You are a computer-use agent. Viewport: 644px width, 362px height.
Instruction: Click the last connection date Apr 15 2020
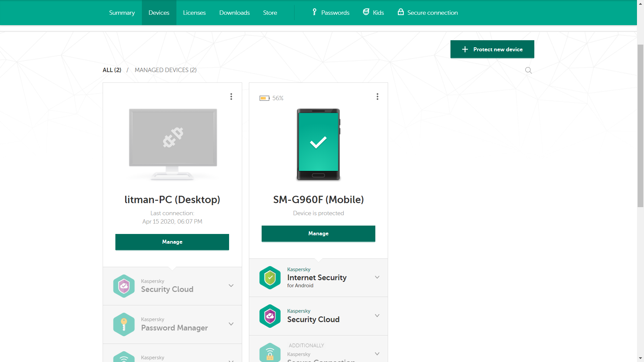tap(172, 222)
